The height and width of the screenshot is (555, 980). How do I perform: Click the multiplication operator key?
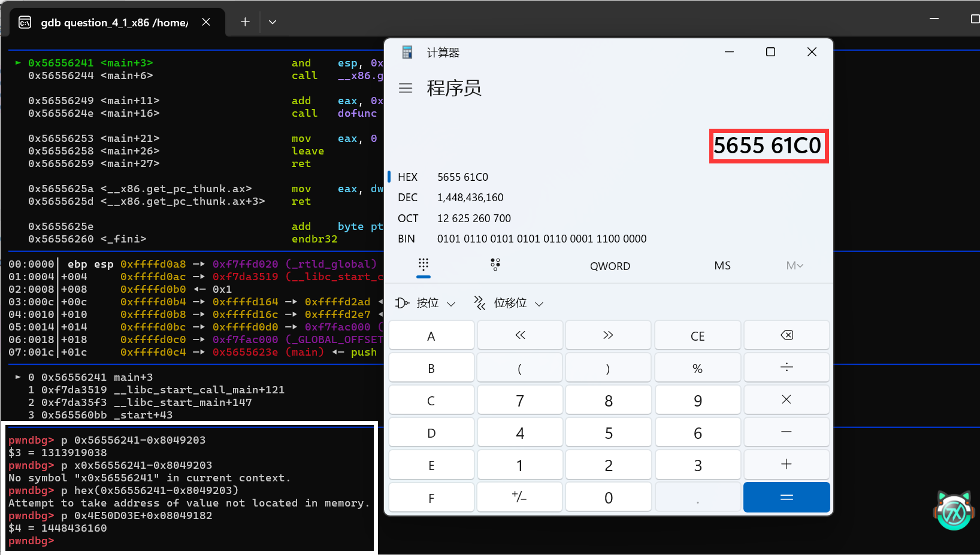pos(787,400)
